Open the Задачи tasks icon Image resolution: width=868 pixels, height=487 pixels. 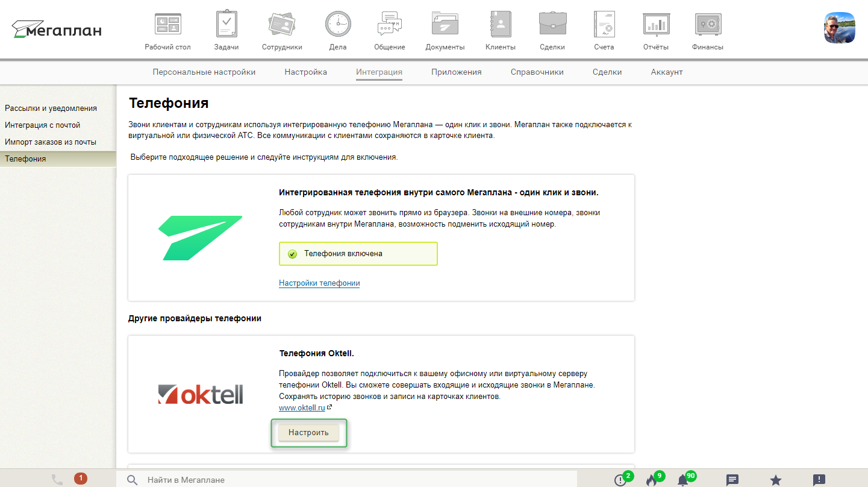point(226,24)
